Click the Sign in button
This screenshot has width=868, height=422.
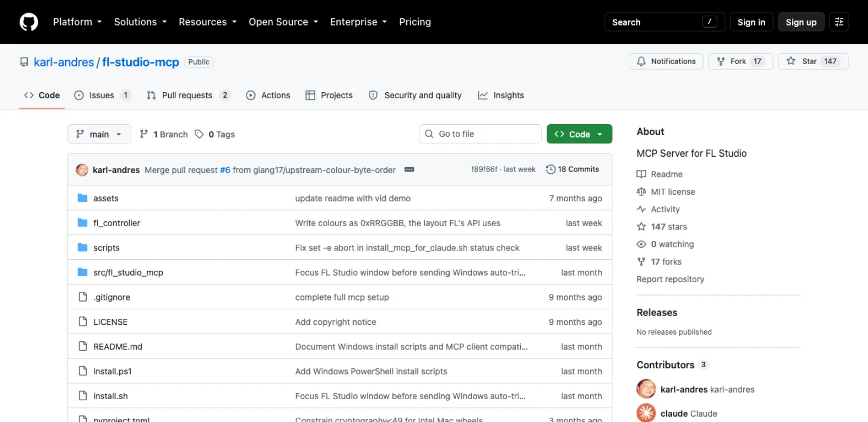coord(751,22)
